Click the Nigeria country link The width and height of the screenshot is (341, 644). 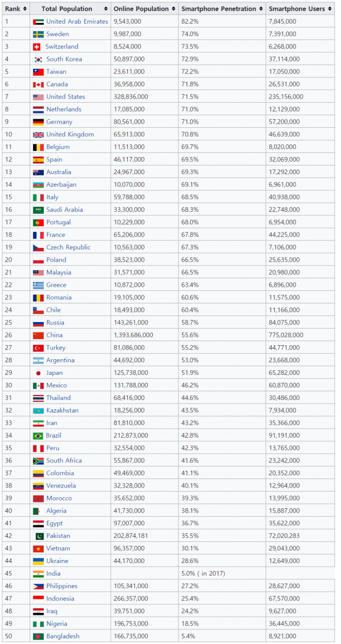click(x=57, y=624)
